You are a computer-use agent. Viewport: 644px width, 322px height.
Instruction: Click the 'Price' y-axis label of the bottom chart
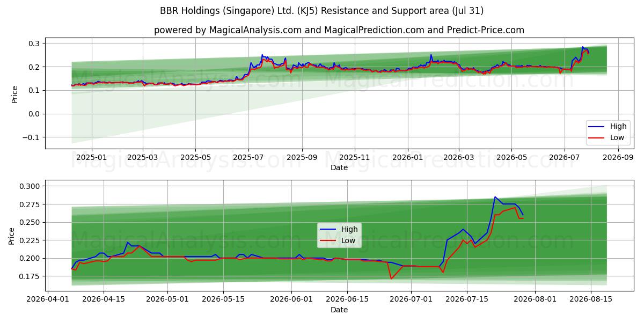click(12, 236)
